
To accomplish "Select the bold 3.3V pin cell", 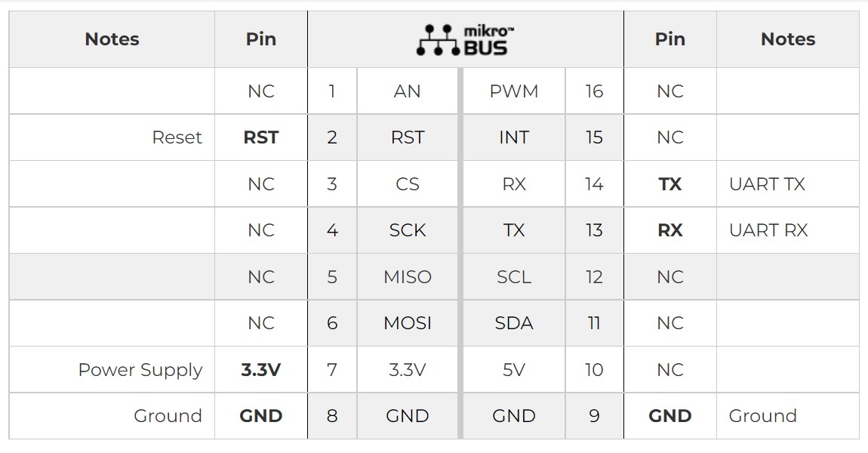I will click(261, 370).
